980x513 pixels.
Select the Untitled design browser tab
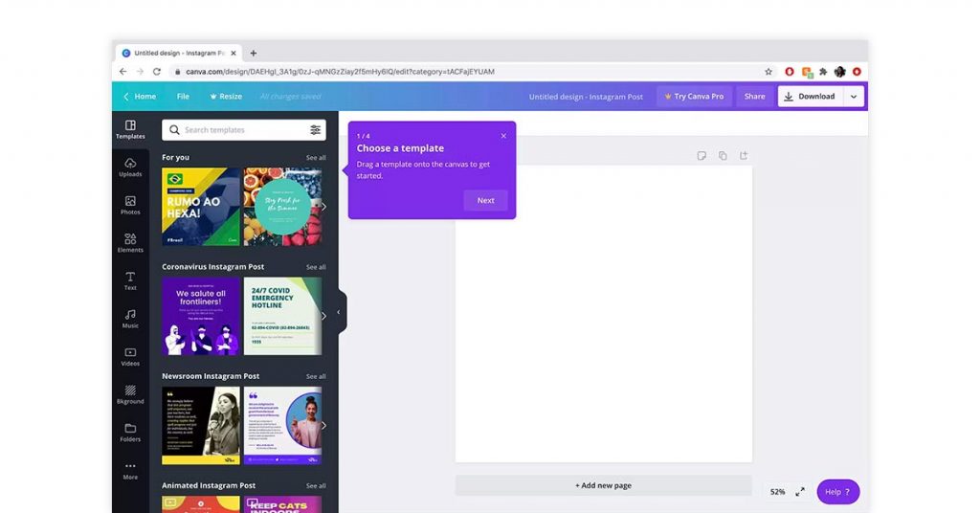[x=178, y=53]
